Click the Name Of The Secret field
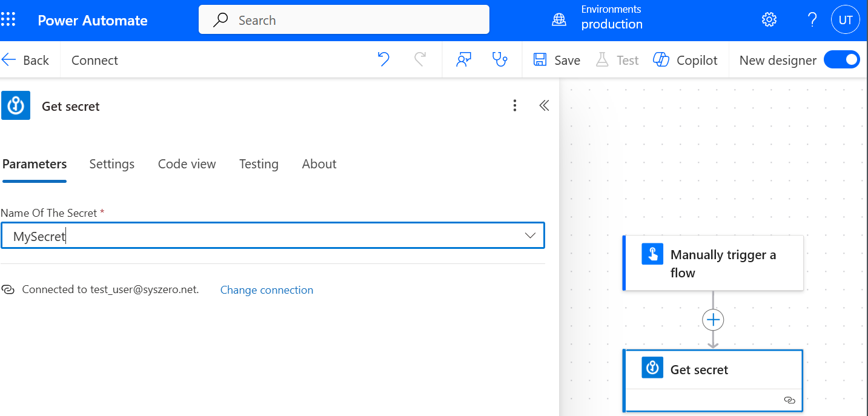This screenshot has height=416, width=868. pos(273,236)
